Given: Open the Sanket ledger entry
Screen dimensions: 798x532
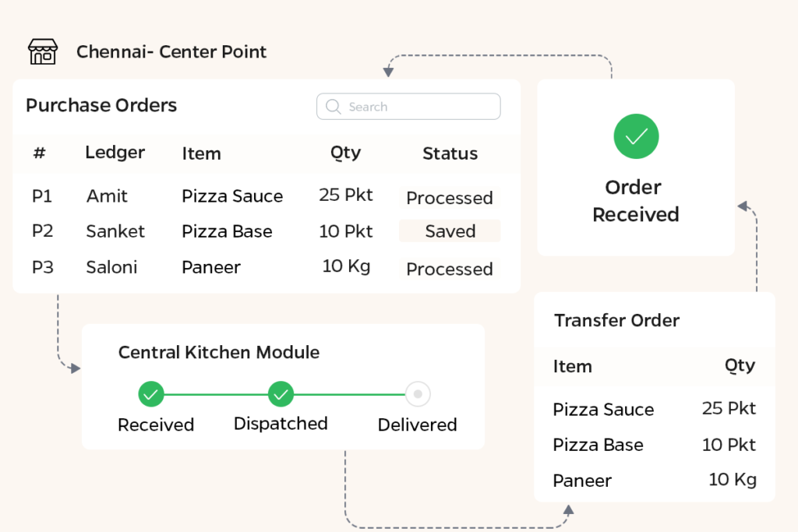Looking at the screenshot, I should [115, 231].
